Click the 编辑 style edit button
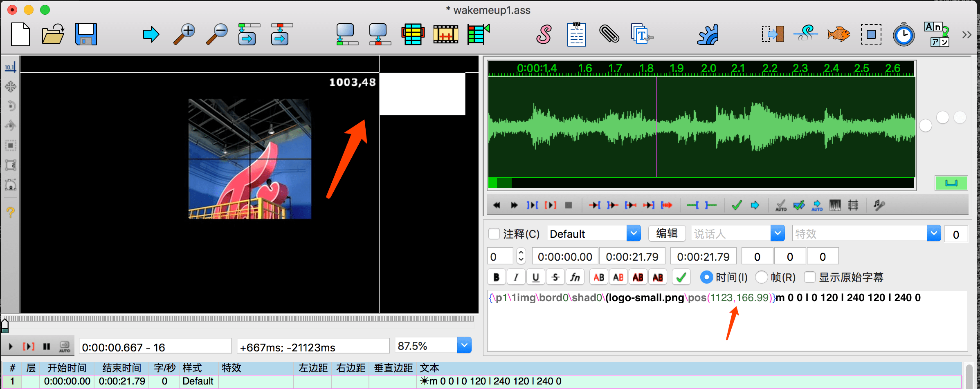Image resolution: width=980 pixels, height=389 pixels. 667,233
